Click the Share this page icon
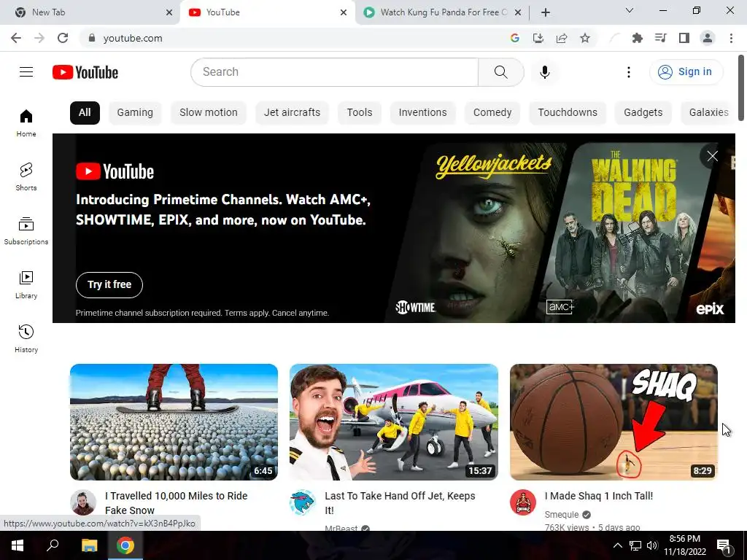747x560 pixels. click(x=562, y=38)
